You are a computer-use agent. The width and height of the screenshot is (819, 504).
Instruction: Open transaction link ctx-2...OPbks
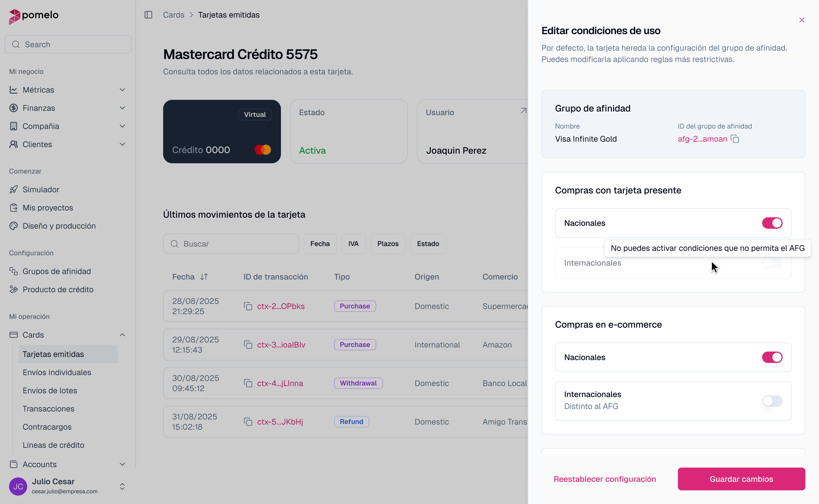point(281,306)
